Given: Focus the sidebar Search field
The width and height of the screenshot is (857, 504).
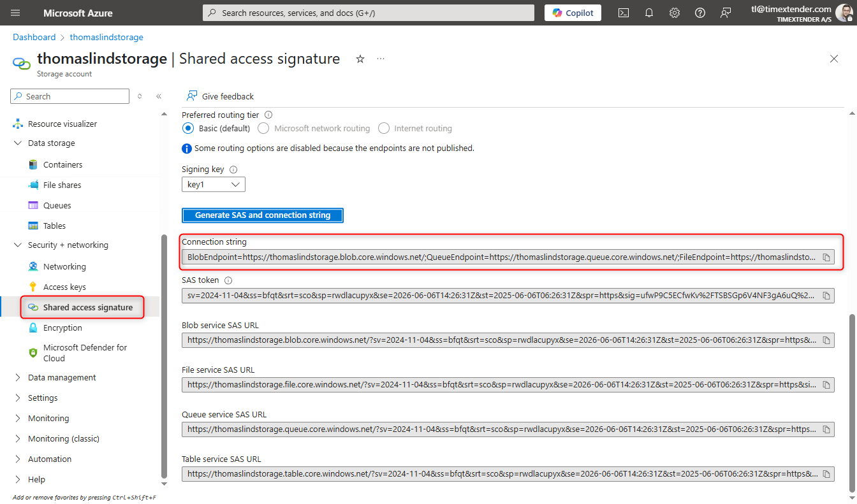Looking at the screenshot, I should pos(70,96).
